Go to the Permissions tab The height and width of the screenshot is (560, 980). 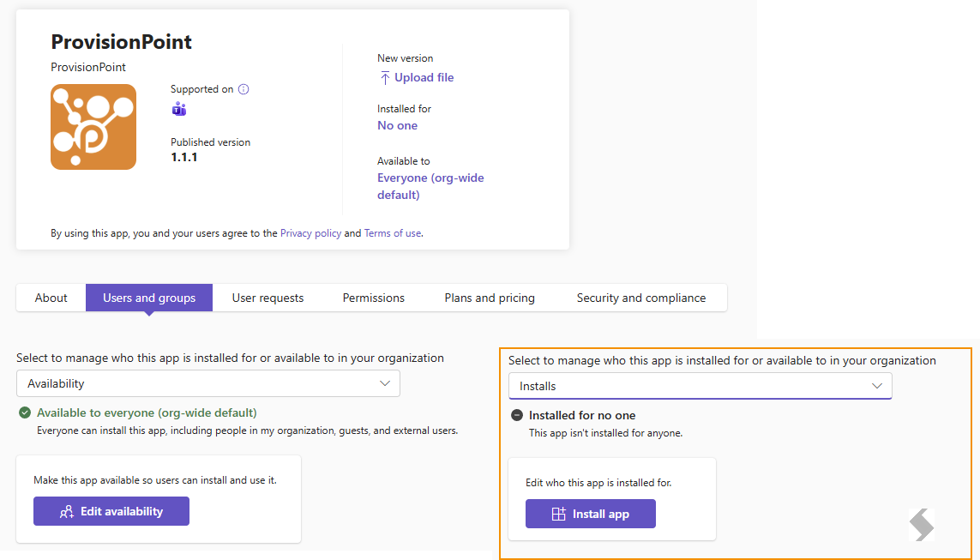click(x=373, y=298)
